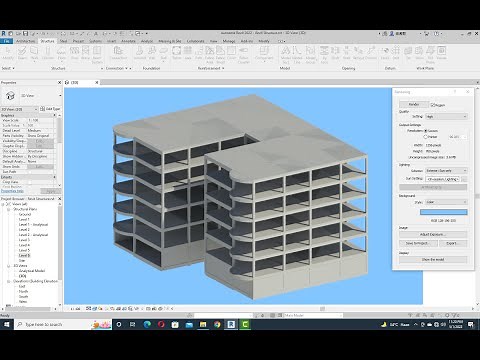Select the structural Floor tool
Screen dimensions: 480x360
[62, 53]
